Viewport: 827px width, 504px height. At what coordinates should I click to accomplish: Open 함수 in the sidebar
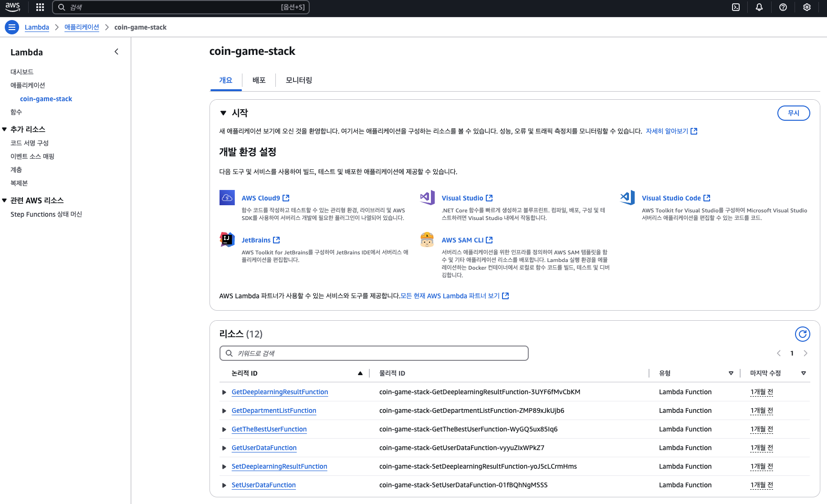pyautogui.click(x=16, y=112)
